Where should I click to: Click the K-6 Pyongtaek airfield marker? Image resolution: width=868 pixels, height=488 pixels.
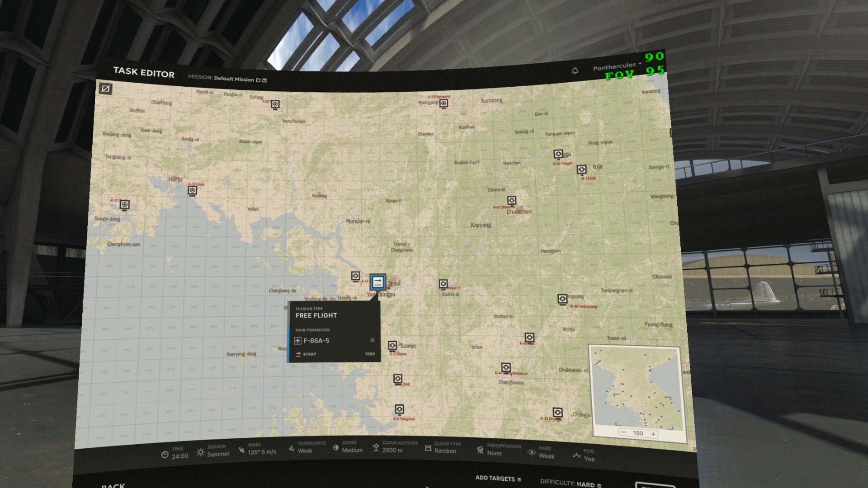(399, 410)
